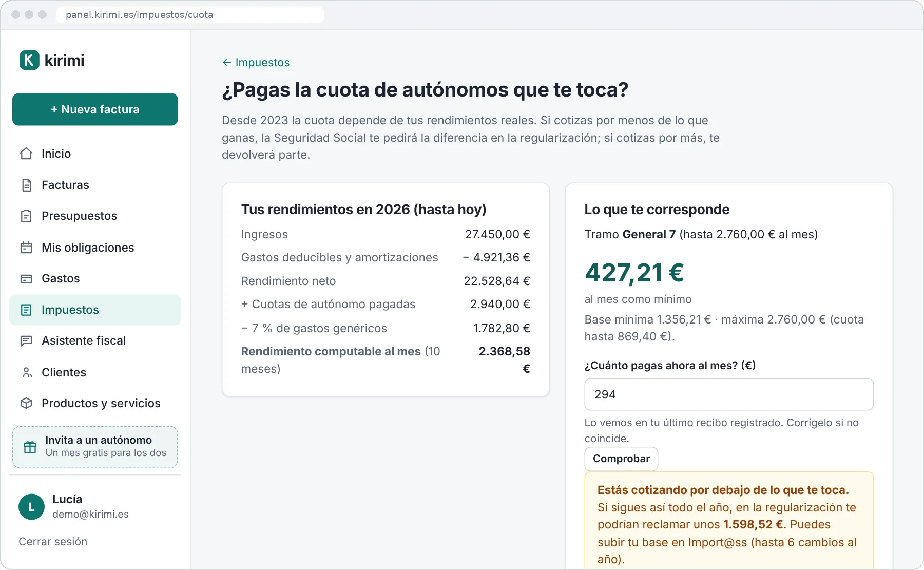Select the Ingresos value 27.450,00 €
Image resolution: width=924 pixels, height=570 pixels.
click(x=497, y=234)
